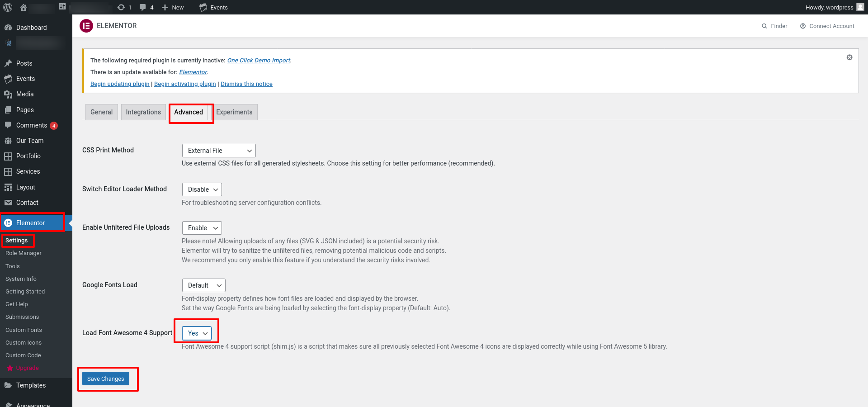Screen dimensions: 868x407
Task: Open the Finder search icon
Action: pos(764,26)
